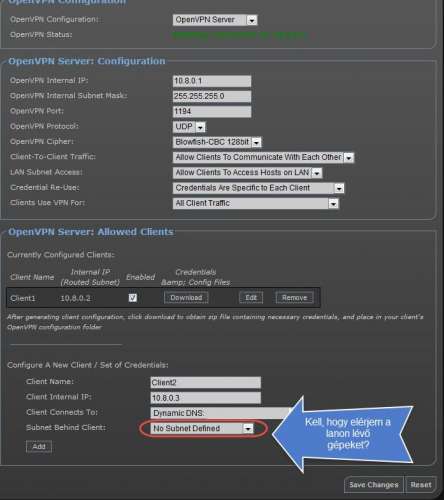Image resolution: width=444 pixels, height=500 pixels.
Task: Select the Client1 name text in table
Action: pos(23,298)
